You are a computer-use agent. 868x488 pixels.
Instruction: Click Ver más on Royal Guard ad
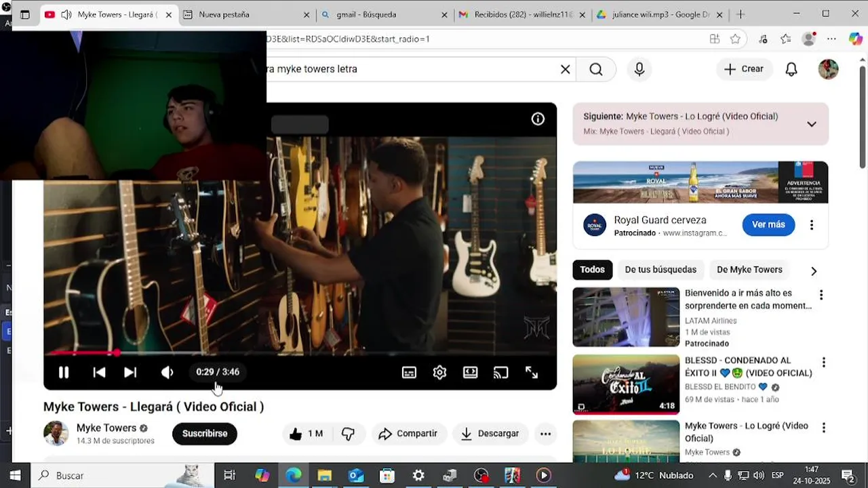(x=768, y=225)
